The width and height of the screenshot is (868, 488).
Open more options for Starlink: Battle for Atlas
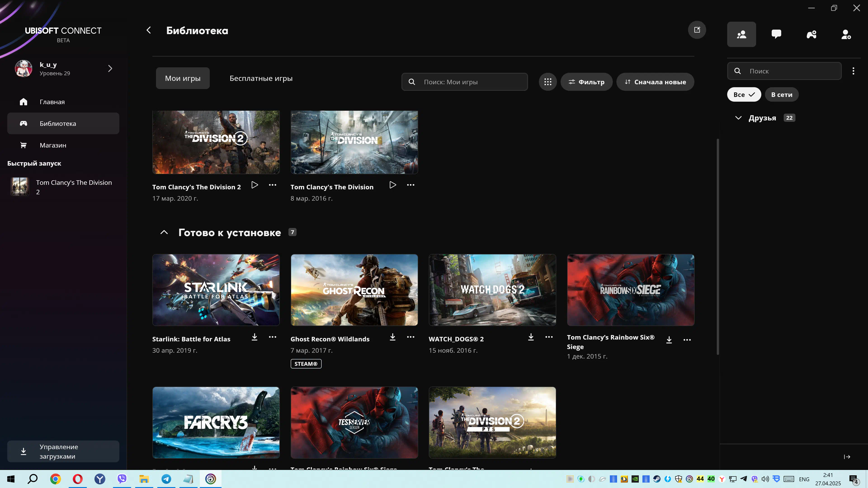[273, 337]
